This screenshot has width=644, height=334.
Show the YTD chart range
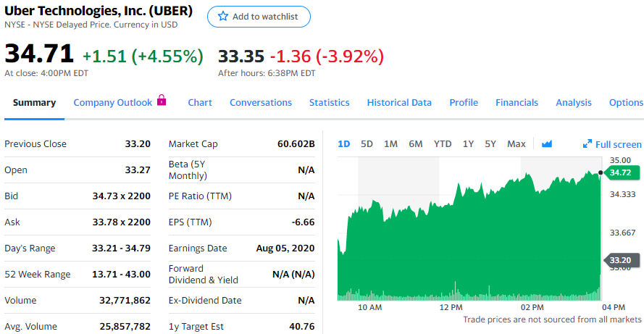coord(443,143)
